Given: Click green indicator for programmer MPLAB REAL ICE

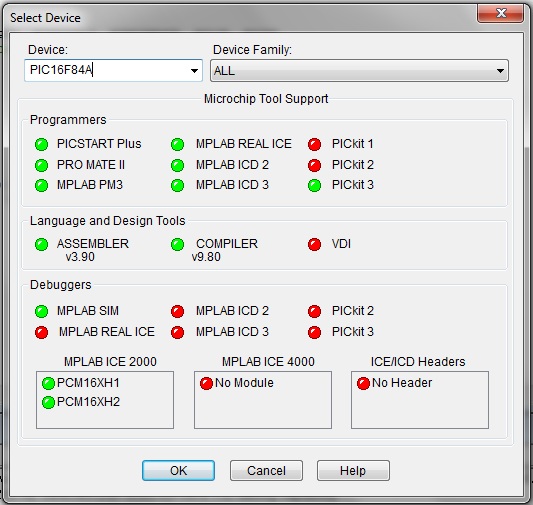Looking at the screenshot, I should (x=177, y=144).
